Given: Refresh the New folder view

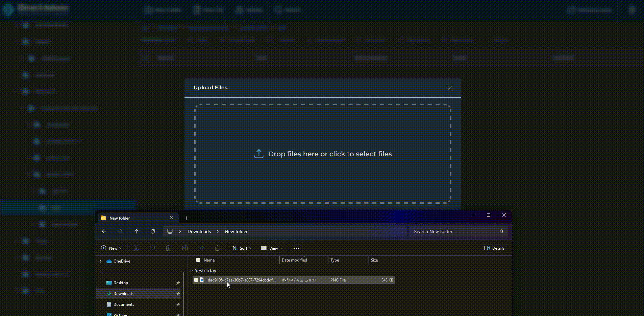Looking at the screenshot, I should pos(153,231).
